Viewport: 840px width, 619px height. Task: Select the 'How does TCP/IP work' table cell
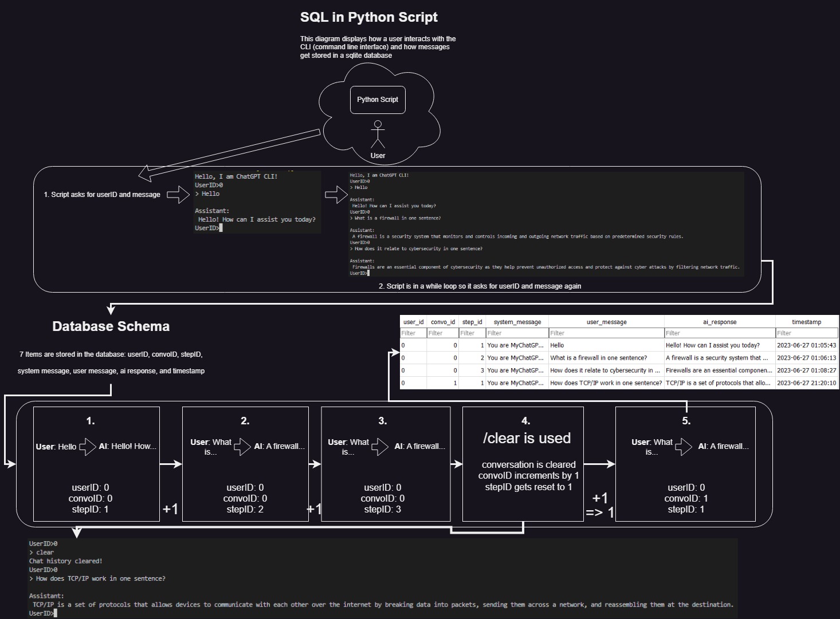(606, 383)
